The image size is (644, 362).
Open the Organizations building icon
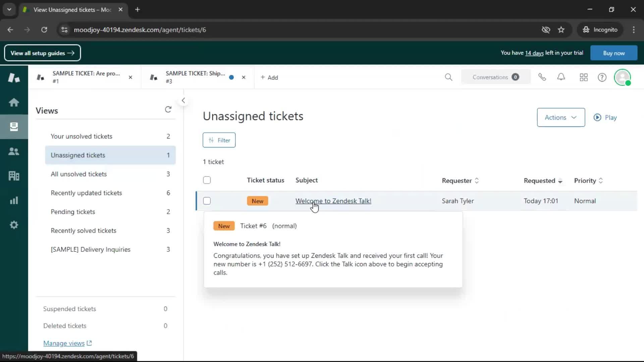(x=14, y=176)
